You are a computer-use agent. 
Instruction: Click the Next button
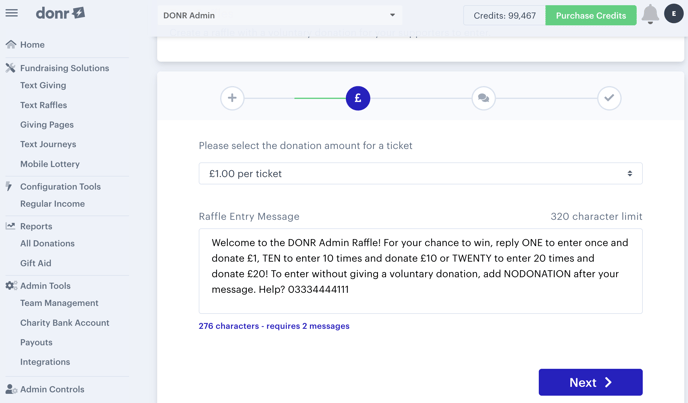pos(591,382)
